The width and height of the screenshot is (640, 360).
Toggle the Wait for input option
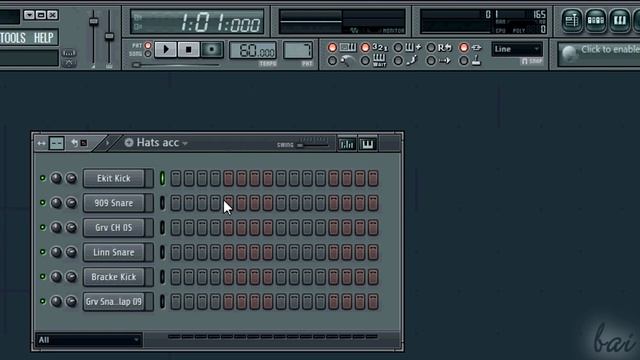tap(365, 61)
